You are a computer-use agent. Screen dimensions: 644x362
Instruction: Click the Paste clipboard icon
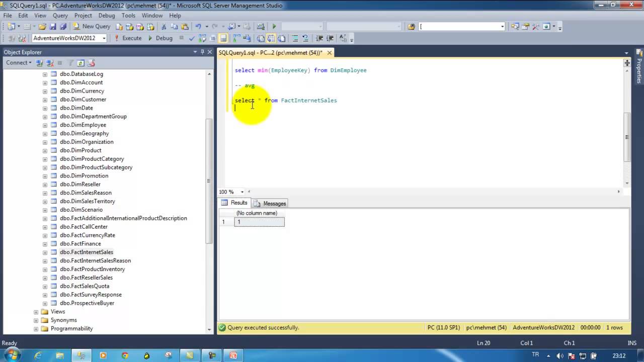pyautogui.click(x=185, y=26)
